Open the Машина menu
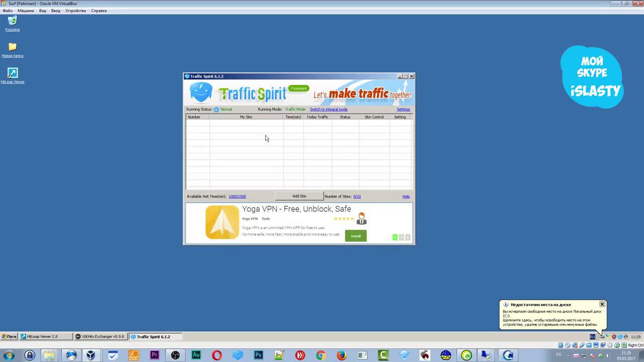644x362 pixels. point(26,11)
